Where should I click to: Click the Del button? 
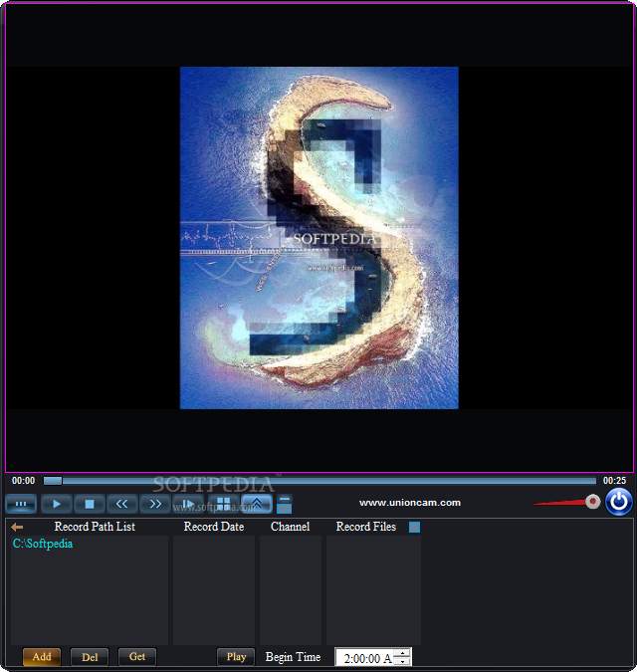(x=90, y=657)
